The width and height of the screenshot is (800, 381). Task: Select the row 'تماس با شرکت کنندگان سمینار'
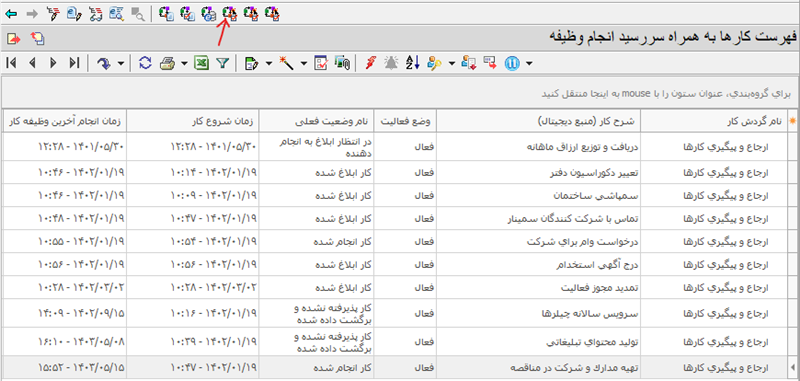tap(399, 219)
